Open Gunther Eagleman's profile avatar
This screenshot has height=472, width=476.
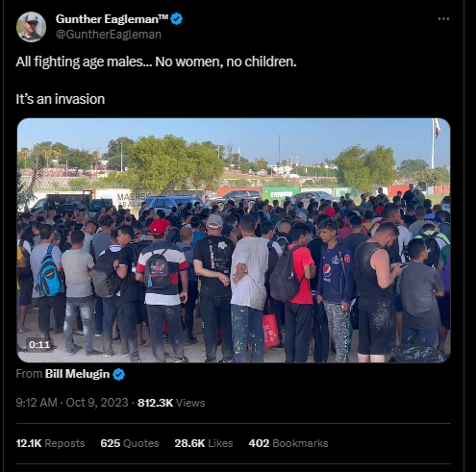click(x=31, y=27)
